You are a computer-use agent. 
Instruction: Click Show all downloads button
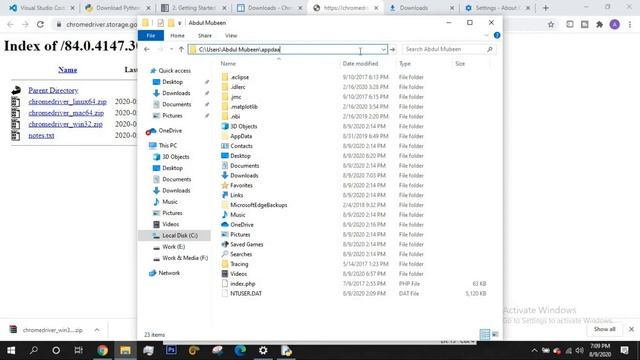pyautogui.click(x=604, y=329)
